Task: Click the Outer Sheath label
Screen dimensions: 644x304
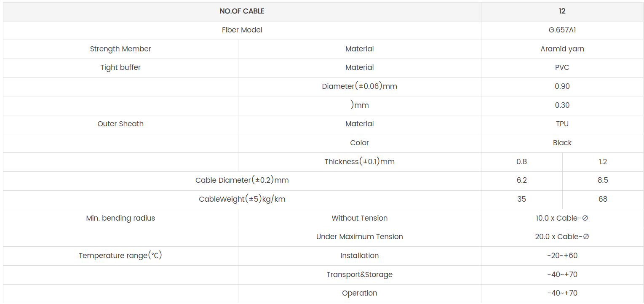Action: pos(120,124)
